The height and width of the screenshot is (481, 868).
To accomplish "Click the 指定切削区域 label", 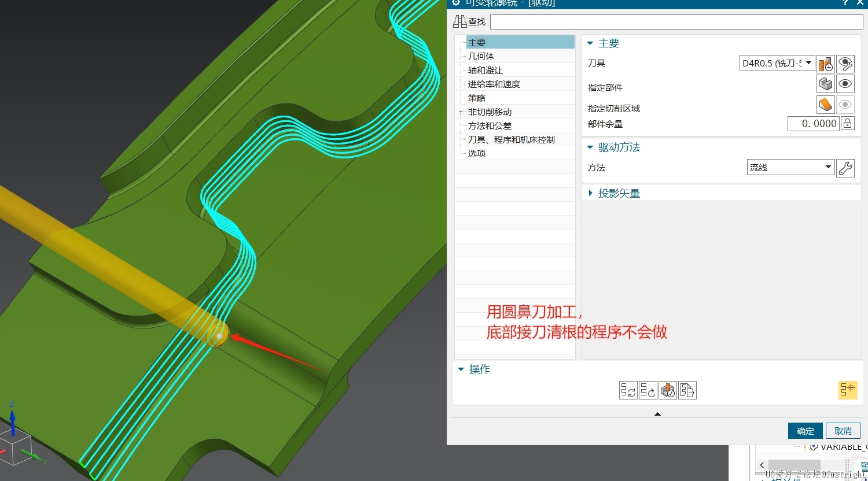I will pos(614,108).
